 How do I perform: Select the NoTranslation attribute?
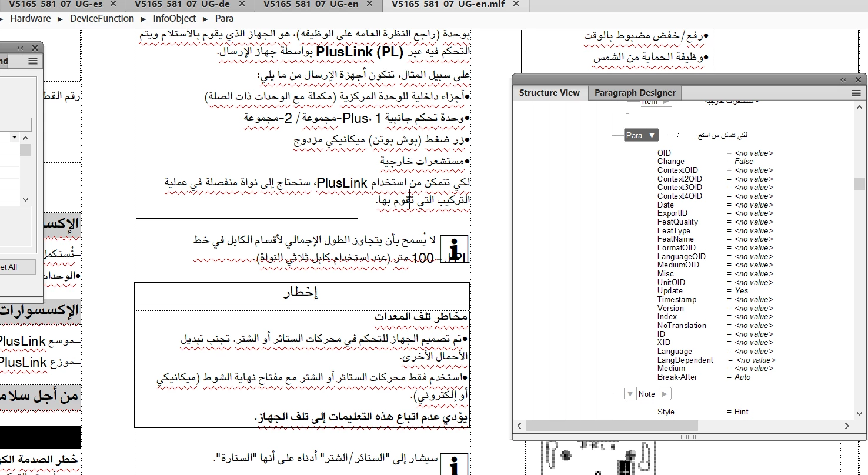[x=715, y=325]
